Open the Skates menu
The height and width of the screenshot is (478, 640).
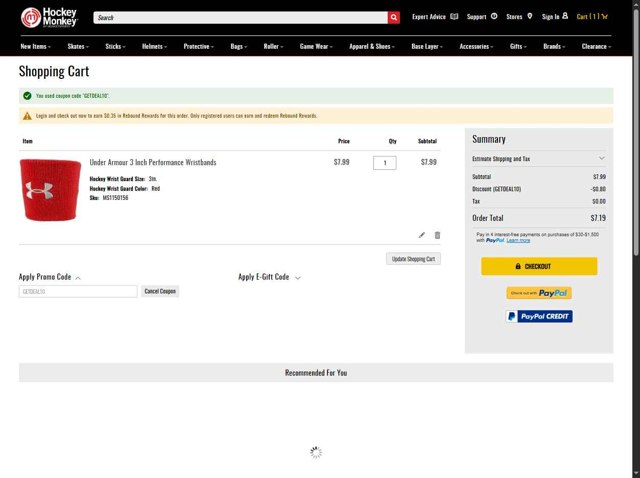(x=78, y=47)
